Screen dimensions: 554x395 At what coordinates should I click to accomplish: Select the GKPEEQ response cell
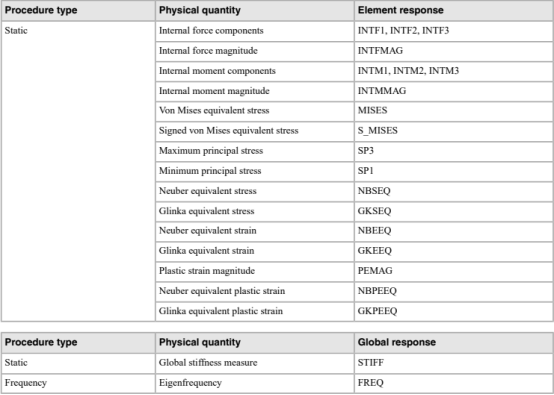pos(454,312)
